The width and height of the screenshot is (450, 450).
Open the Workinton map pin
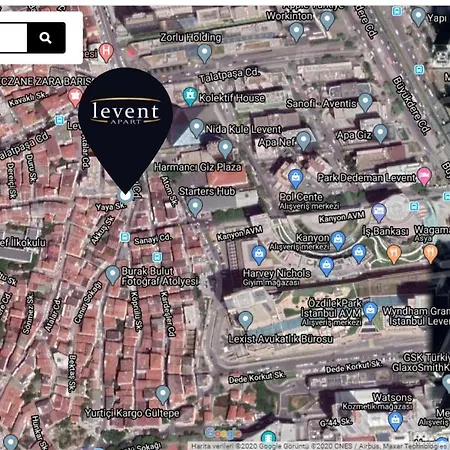coord(296,32)
